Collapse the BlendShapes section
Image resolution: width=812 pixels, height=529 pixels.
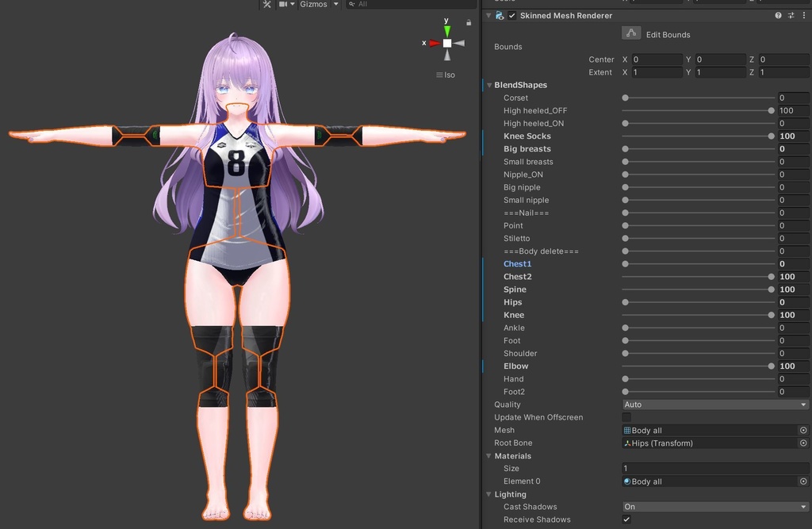click(489, 85)
